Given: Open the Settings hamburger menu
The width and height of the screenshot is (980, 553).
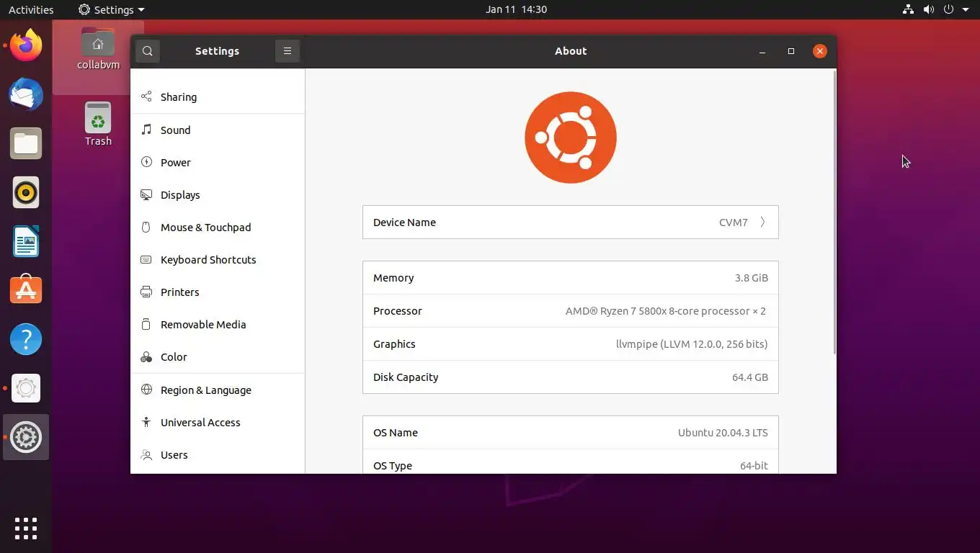Looking at the screenshot, I should [x=287, y=51].
